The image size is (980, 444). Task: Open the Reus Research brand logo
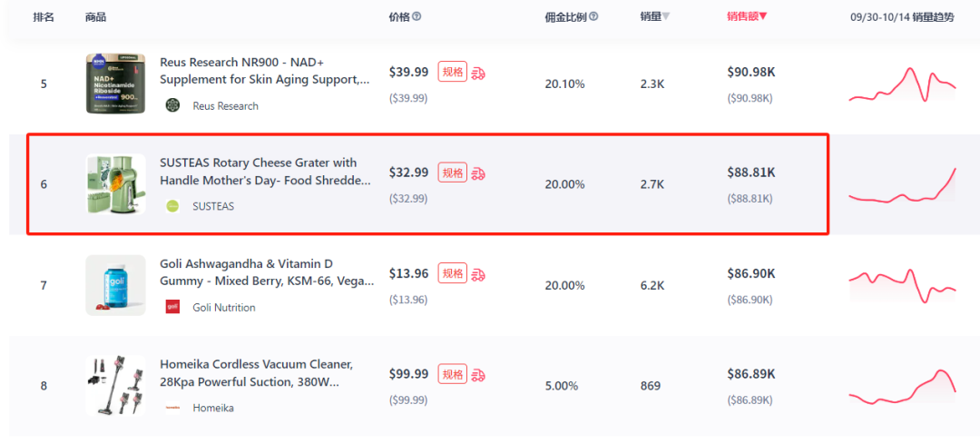coord(172,105)
